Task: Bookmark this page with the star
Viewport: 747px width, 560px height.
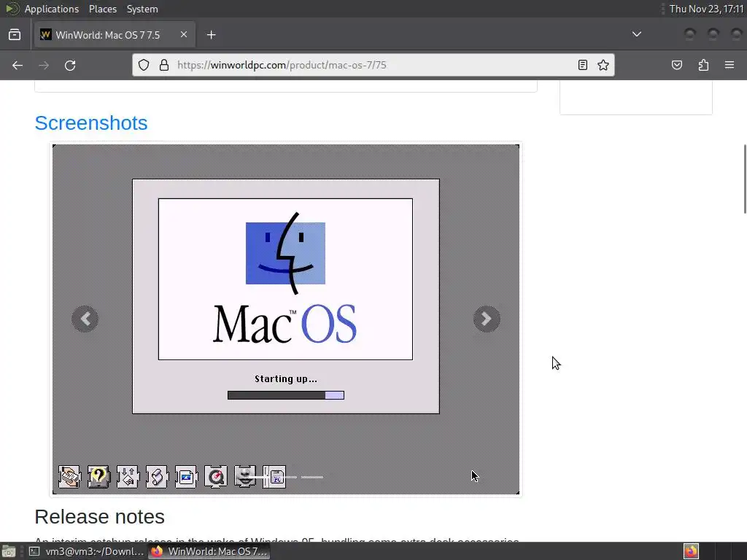Action: coord(603,65)
